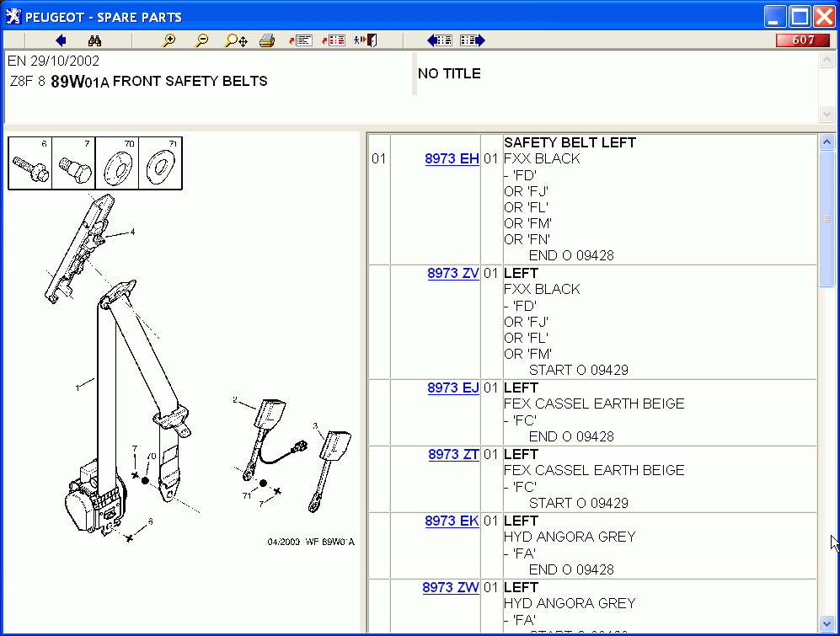Select the zoom-and-pan magnifier tool

[x=236, y=40]
